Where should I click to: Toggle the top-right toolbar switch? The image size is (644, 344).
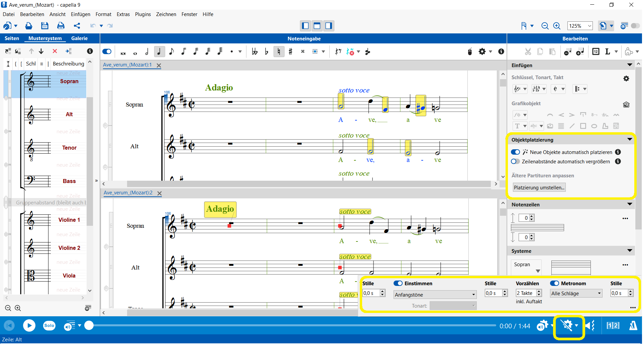point(635,26)
